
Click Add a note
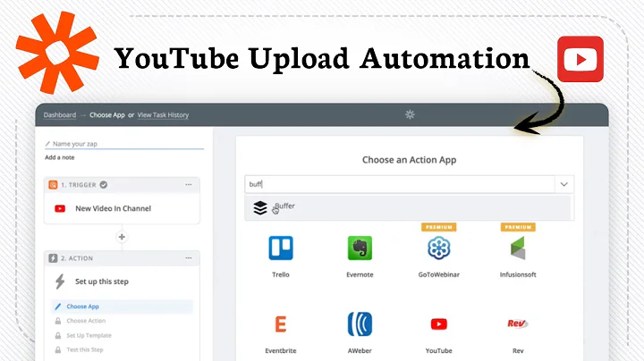(60, 157)
